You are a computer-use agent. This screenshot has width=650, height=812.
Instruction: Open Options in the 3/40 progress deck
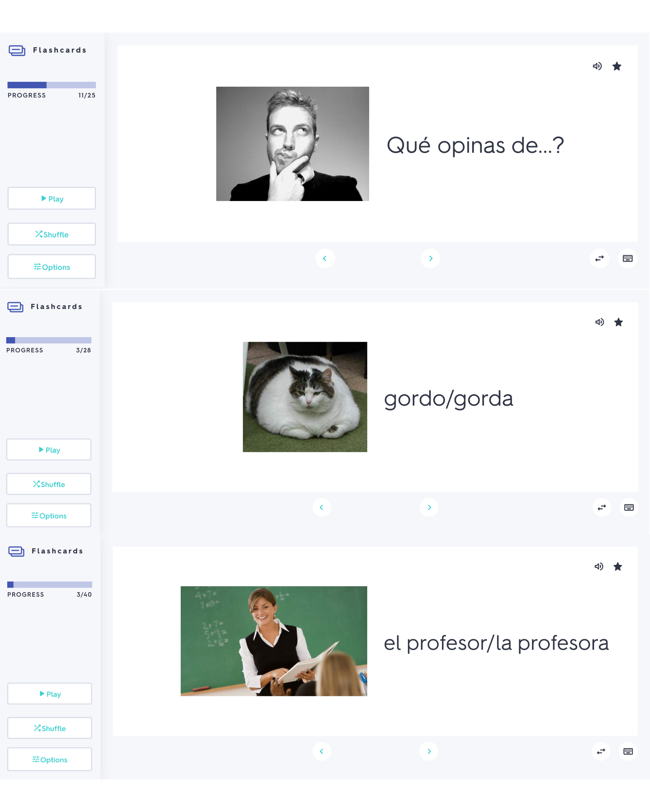coord(50,759)
